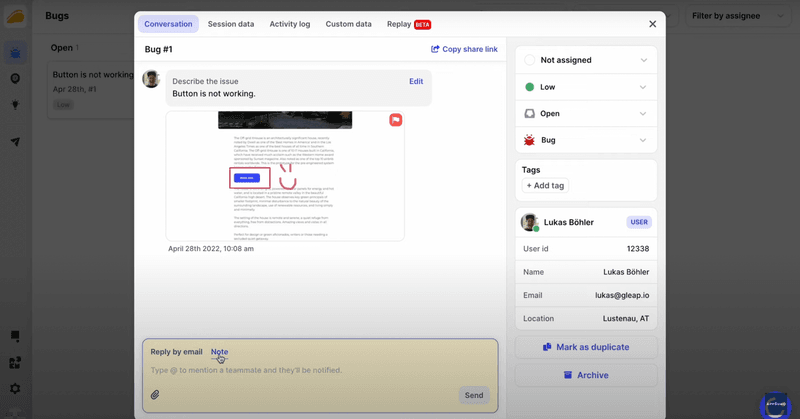Image resolution: width=800 pixels, height=419 pixels.
Task: Click the duplicate icon on Mark as duplicate
Action: point(547,347)
